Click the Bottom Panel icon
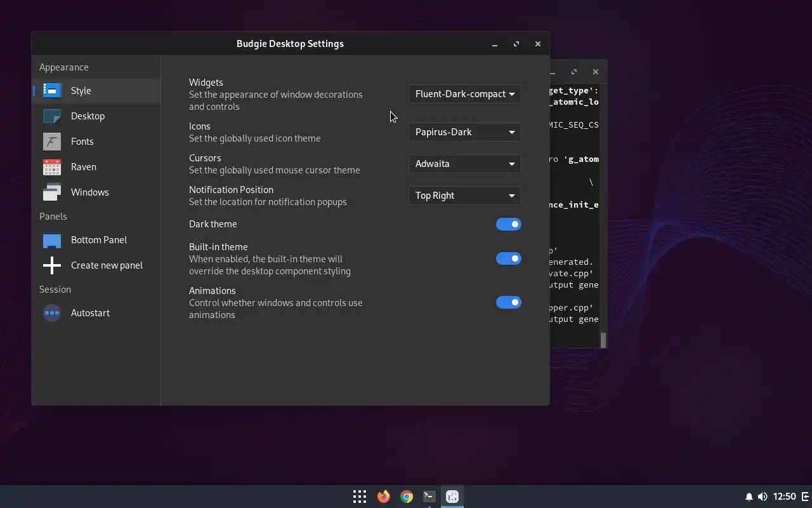The width and height of the screenshot is (812, 508). pyautogui.click(x=52, y=240)
